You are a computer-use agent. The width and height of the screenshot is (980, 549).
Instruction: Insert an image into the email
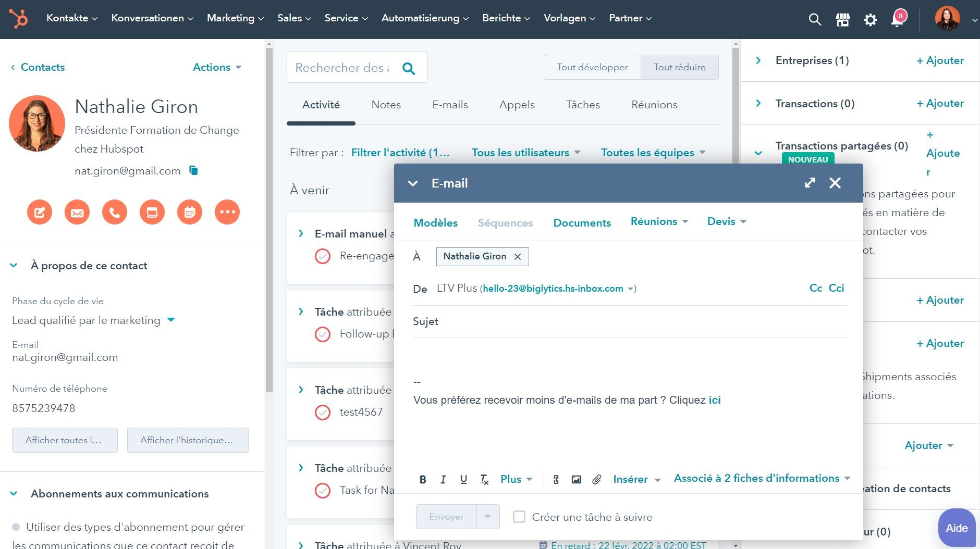(x=576, y=479)
